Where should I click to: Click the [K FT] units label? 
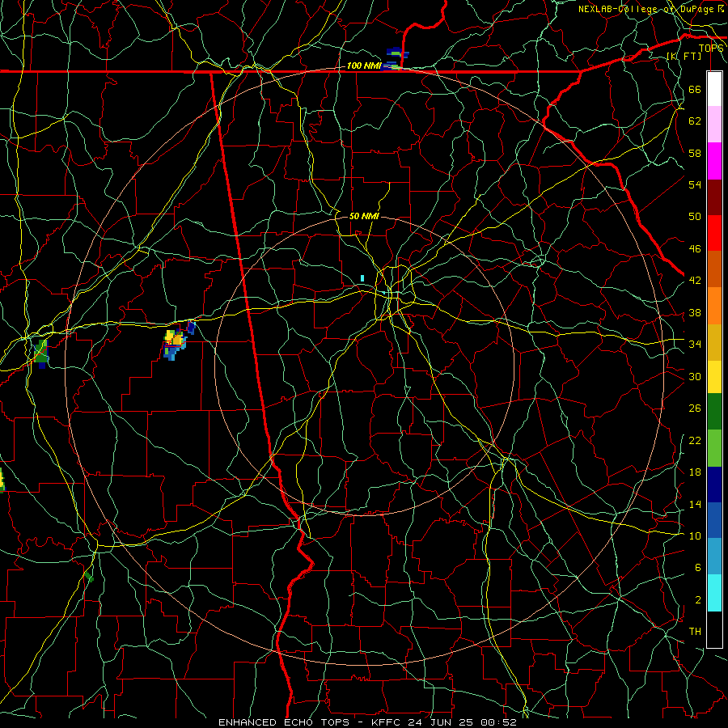(x=684, y=56)
